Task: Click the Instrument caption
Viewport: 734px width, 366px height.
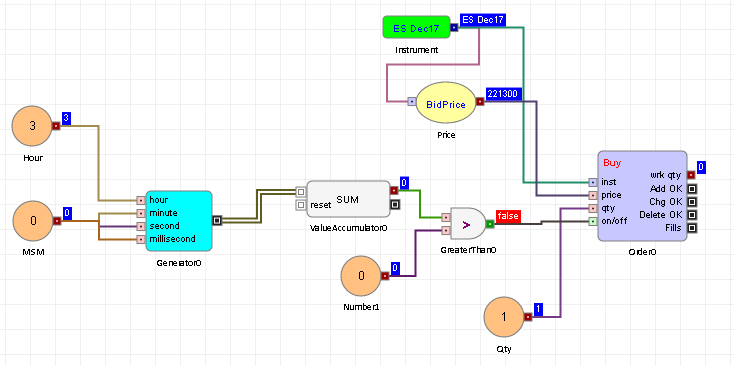Action: (417, 50)
